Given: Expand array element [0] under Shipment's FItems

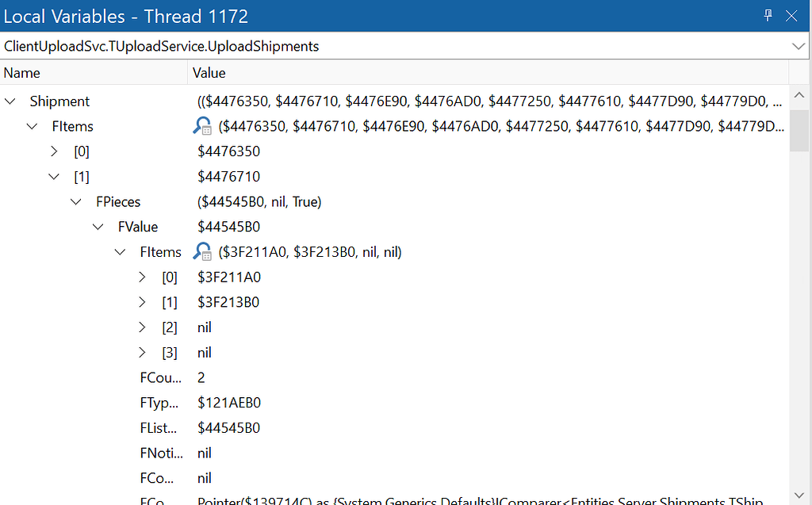Looking at the screenshot, I should pos(54,151).
